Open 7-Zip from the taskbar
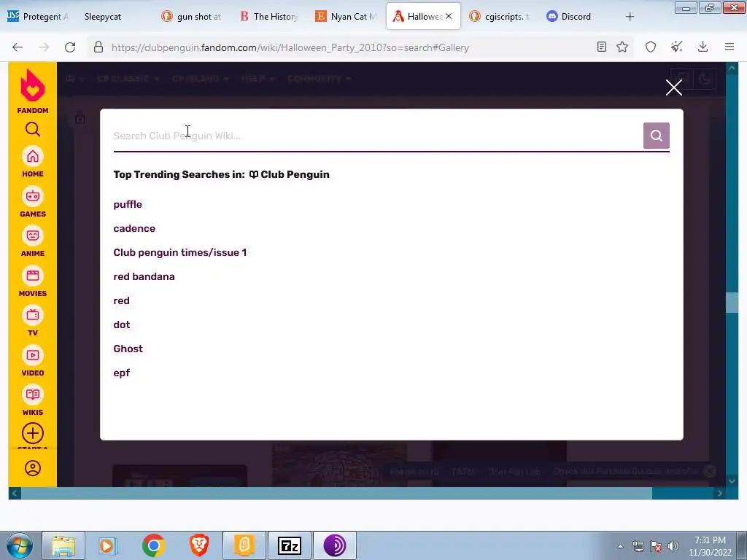Image resolution: width=747 pixels, height=560 pixels. [289, 545]
